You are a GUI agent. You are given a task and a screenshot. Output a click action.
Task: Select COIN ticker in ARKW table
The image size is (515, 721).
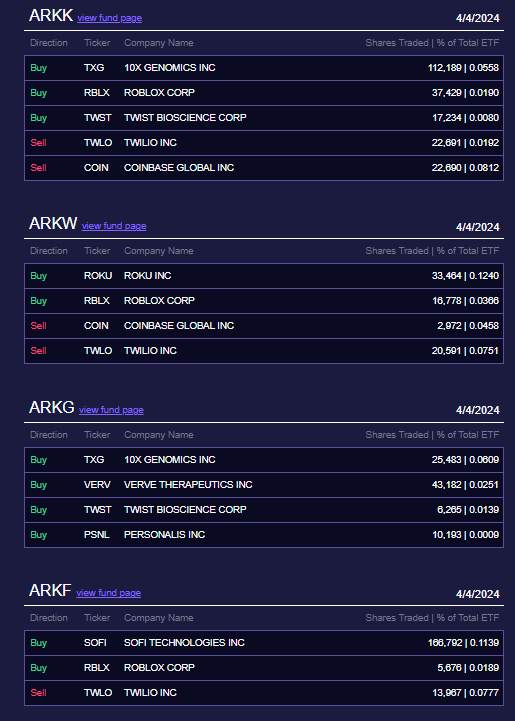96,326
